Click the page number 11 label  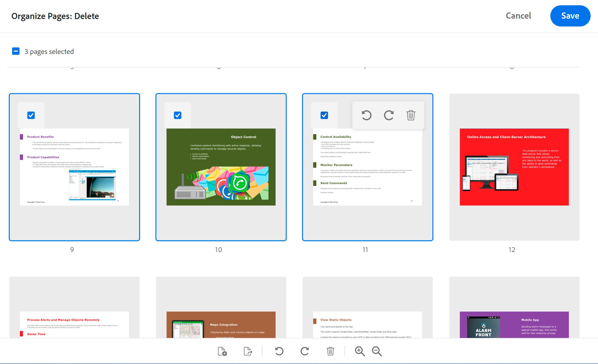pyautogui.click(x=365, y=250)
